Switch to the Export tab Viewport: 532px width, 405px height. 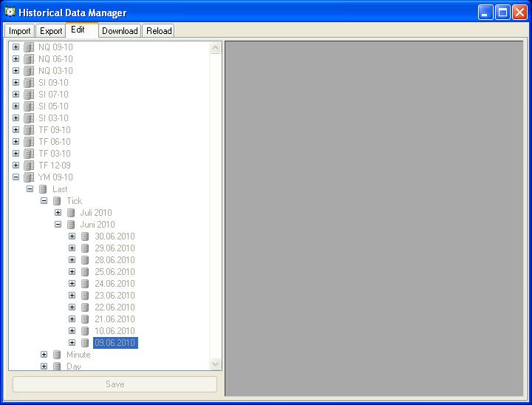(51, 31)
